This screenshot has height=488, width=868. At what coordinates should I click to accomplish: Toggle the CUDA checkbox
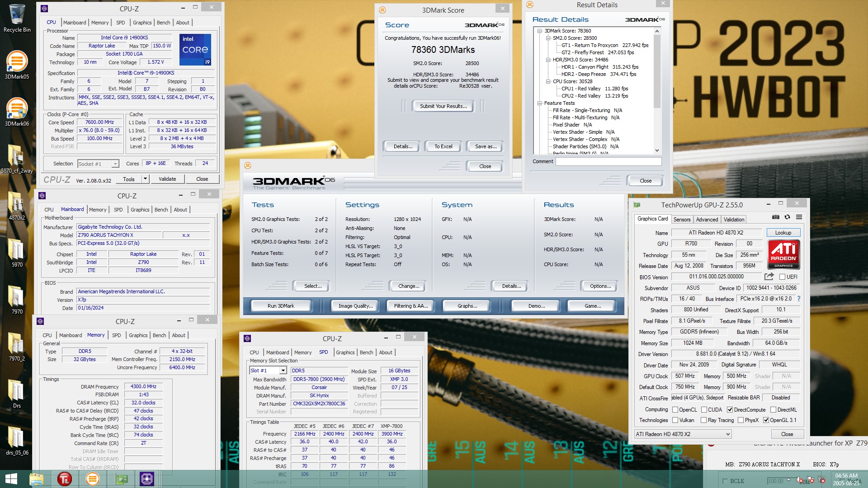click(704, 410)
